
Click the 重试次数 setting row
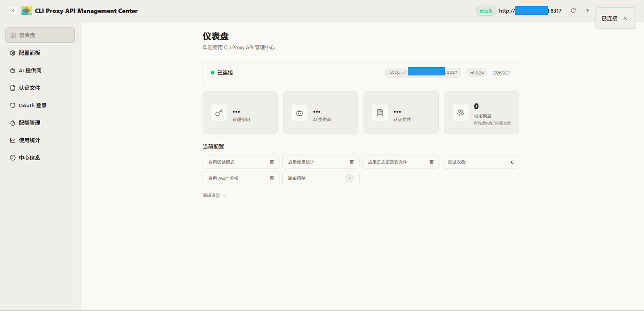(x=481, y=162)
